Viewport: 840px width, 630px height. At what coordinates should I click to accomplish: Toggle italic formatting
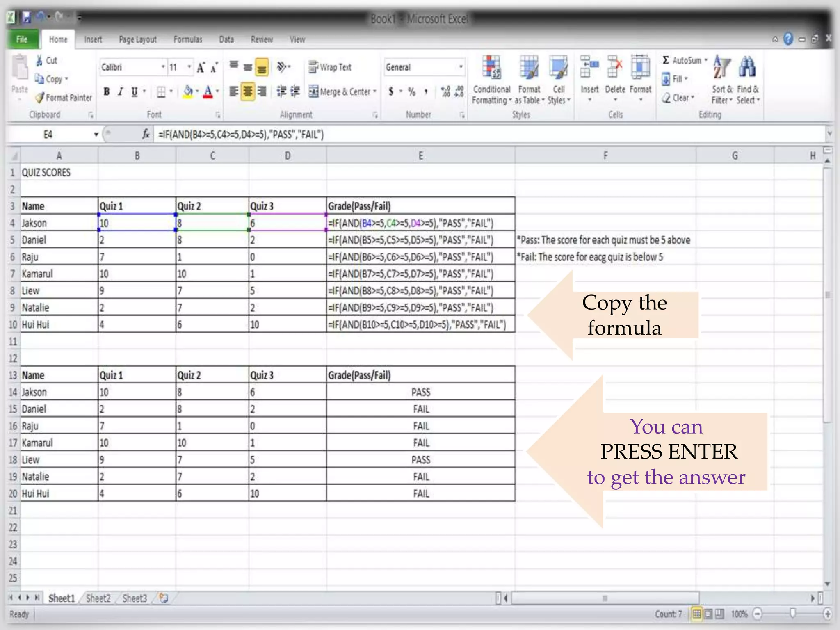(x=120, y=91)
